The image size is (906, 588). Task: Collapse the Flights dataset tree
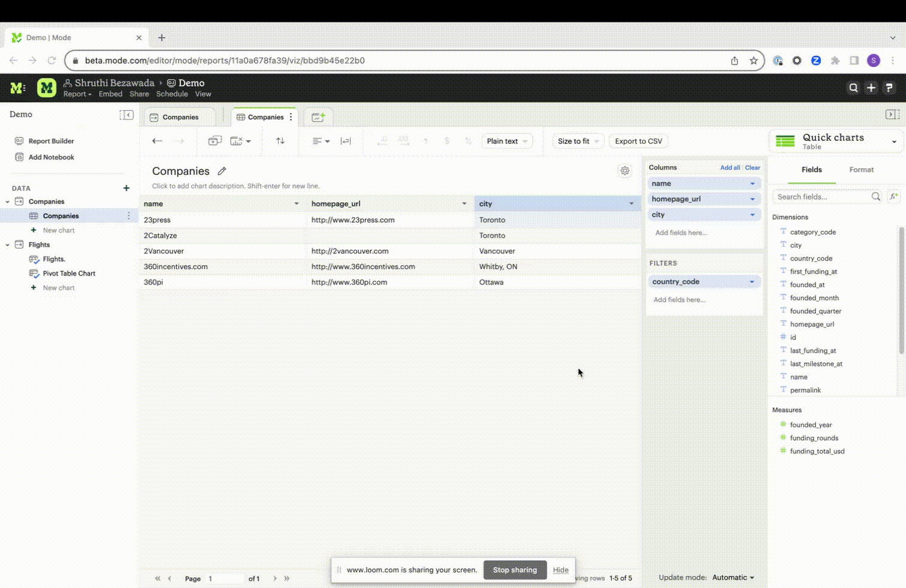click(x=8, y=245)
